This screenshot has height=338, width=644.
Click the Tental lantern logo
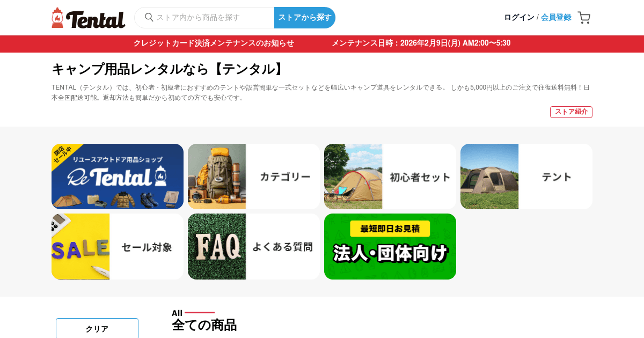click(x=89, y=18)
